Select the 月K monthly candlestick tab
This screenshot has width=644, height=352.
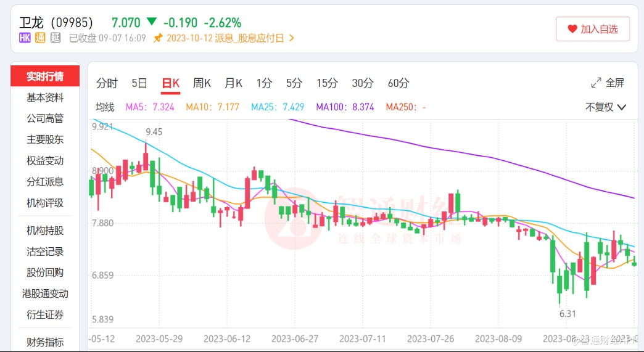pos(233,83)
